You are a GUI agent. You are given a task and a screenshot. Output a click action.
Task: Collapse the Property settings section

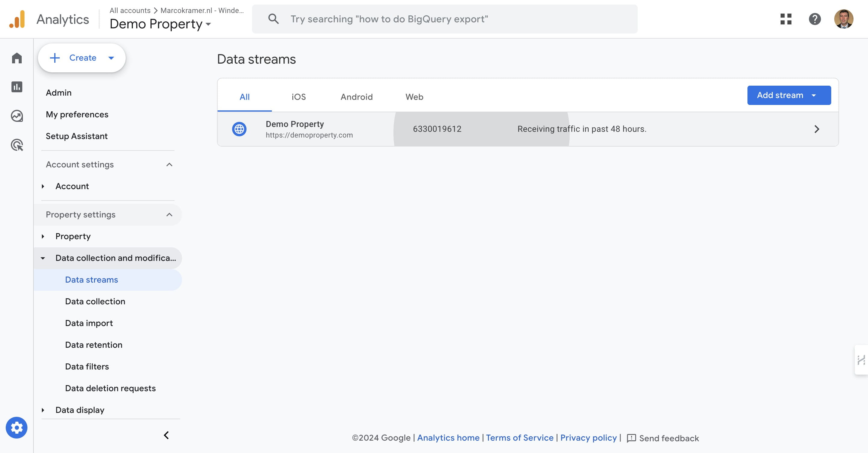169,214
